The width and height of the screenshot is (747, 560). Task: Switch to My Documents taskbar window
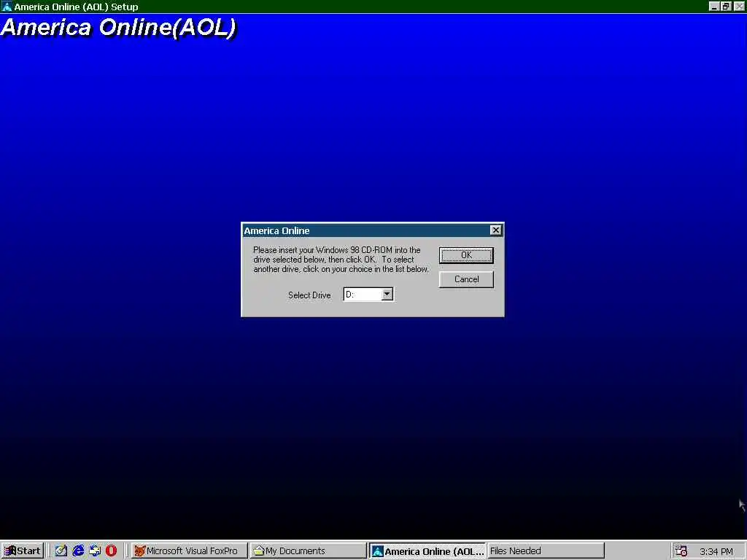coord(308,551)
